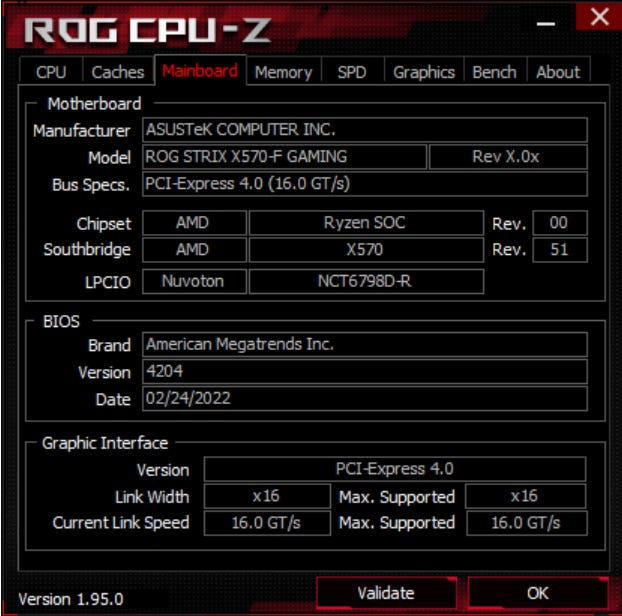Click the Model field ROG STRIX X570-F GAMING
Viewport: 622px width, 616px height.
pos(284,157)
